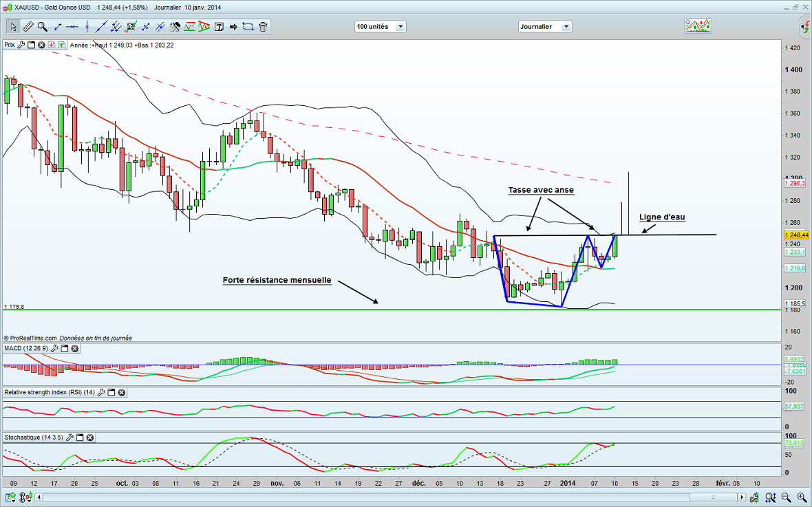The width and height of the screenshot is (812, 507).
Task: Click the trash can delete-objects icon
Action: [264, 27]
